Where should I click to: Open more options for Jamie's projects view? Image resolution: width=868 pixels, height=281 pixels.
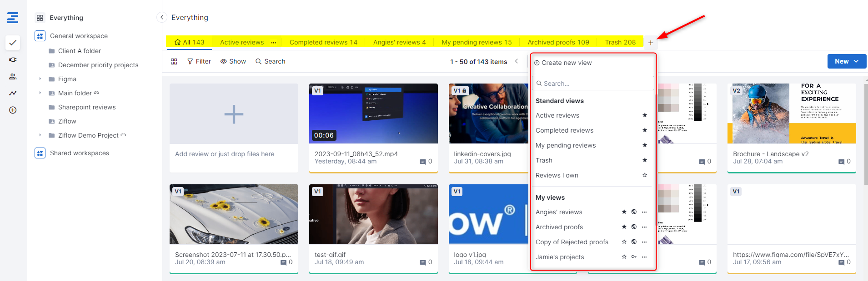(x=644, y=257)
